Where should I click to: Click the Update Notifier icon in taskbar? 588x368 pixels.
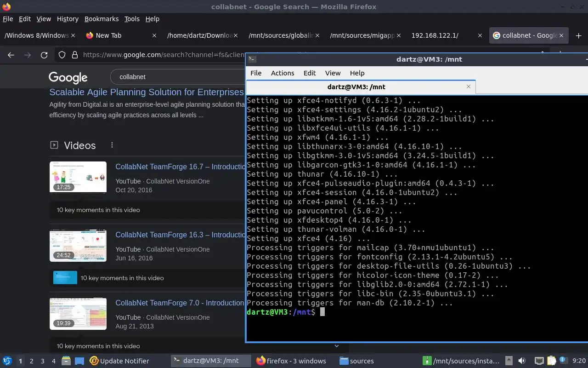[x=119, y=361]
